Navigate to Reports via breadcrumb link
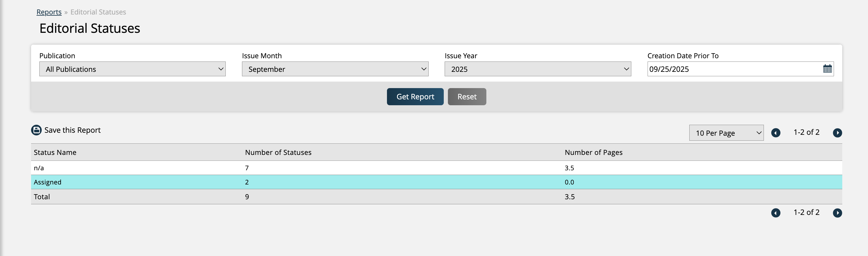Image resolution: width=868 pixels, height=256 pixels. point(49,12)
